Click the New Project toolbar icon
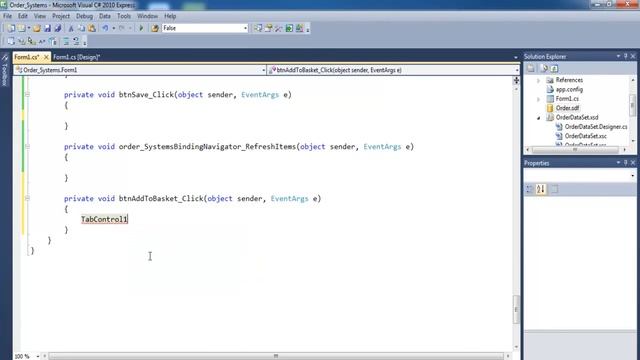 [11, 28]
